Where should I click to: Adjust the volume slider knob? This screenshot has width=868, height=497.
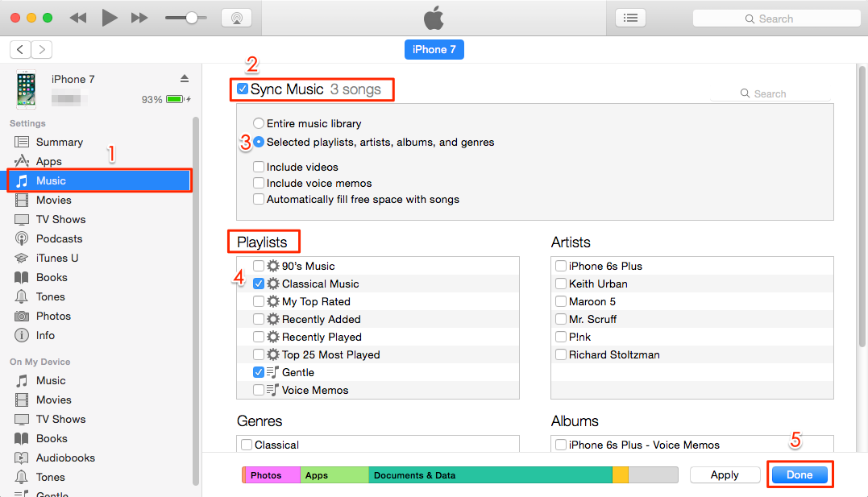(x=192, y=18)
